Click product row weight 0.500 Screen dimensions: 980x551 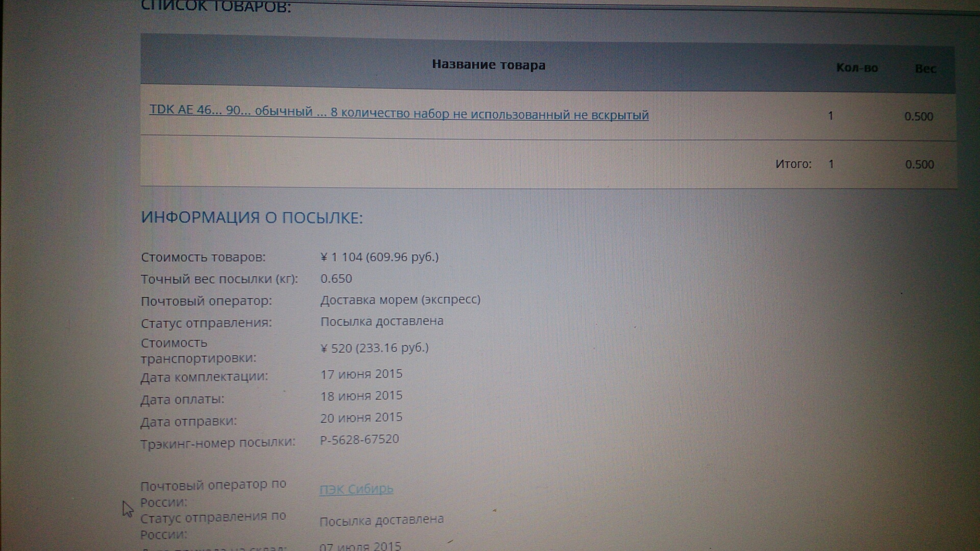click(x=918, y=116)
